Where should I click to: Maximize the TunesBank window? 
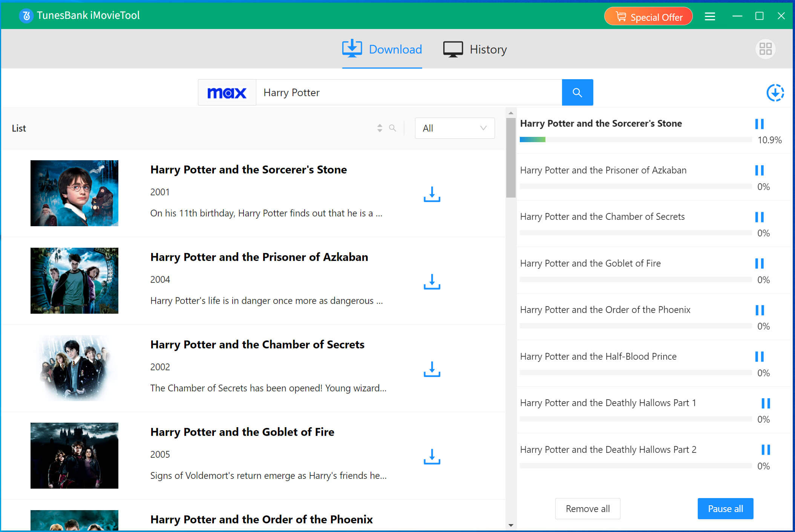tap(760, 16)
